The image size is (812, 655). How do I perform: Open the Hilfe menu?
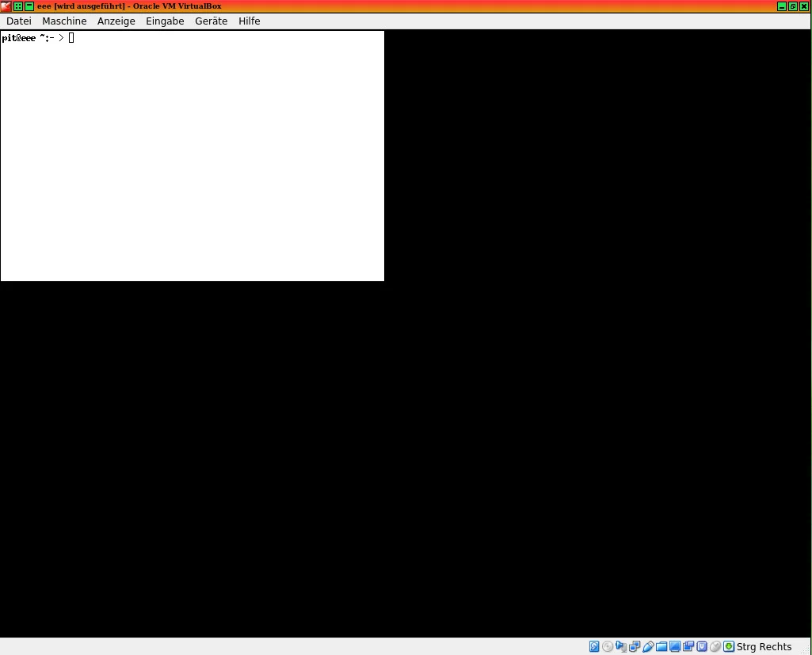249,21
